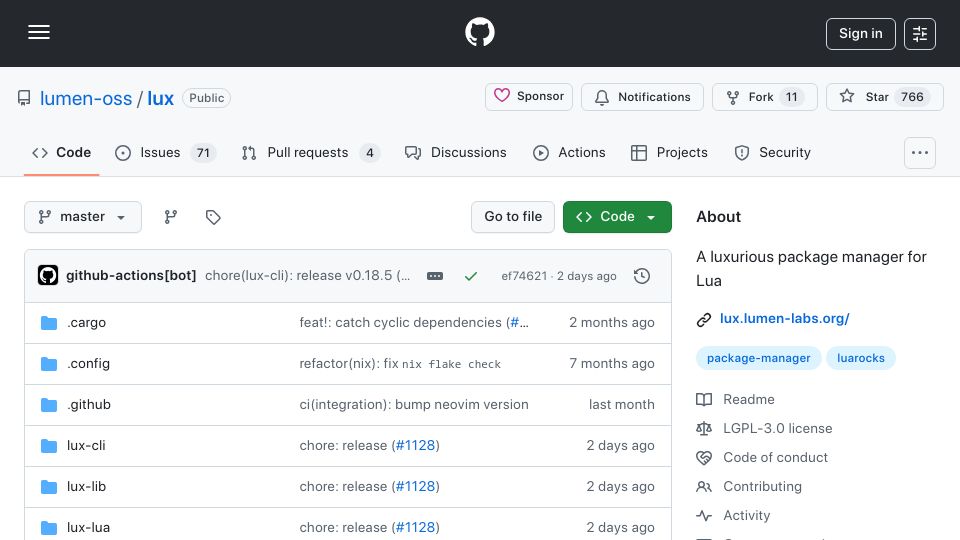The width and height of the screenshot is (960, 540).
Task: Switch to the Issues tab
Action: [165, 152]
